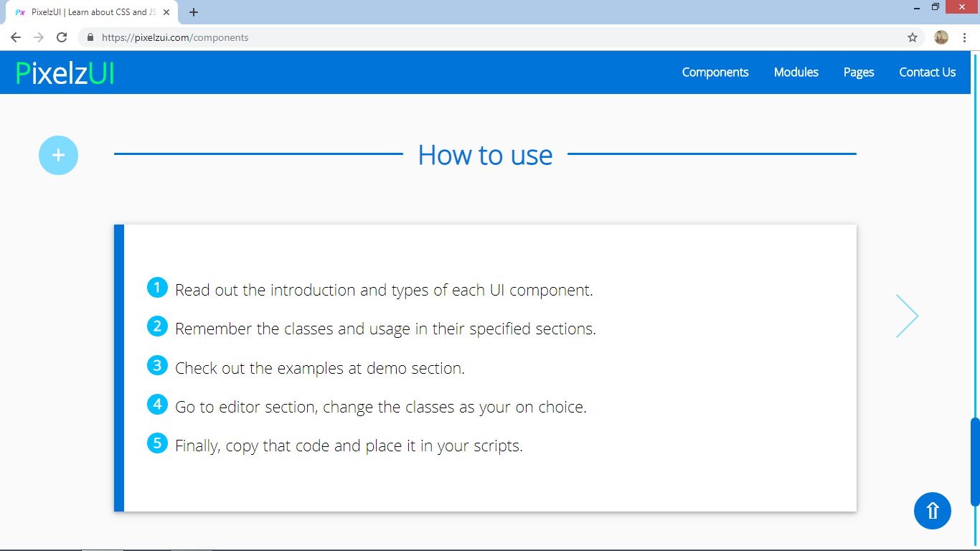Click the number 4 step badge
The image size is (980, 551).
pyautogui.click(x=157, y=404)
